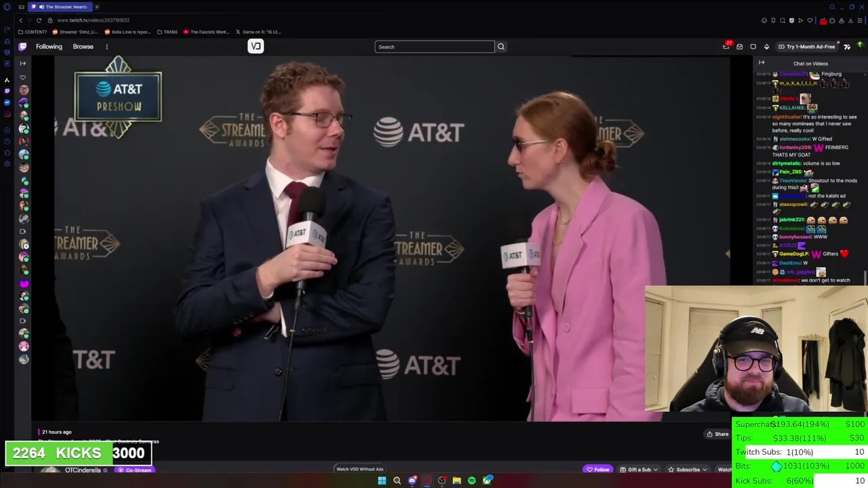The image size is (868, 488).
Task: Click the chat scrollbar on right edge
Action: click(x=865, y=277)
